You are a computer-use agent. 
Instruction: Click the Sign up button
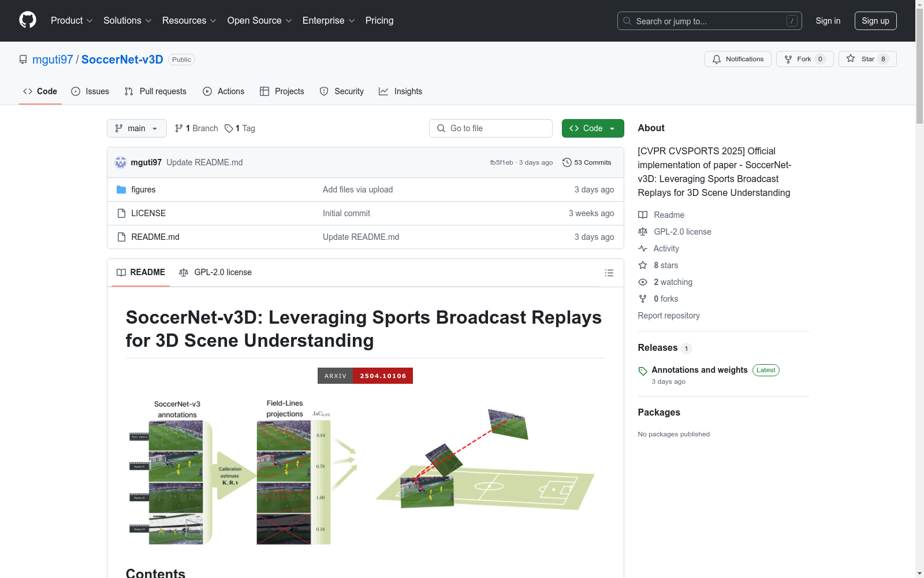[x=875, y=20]
